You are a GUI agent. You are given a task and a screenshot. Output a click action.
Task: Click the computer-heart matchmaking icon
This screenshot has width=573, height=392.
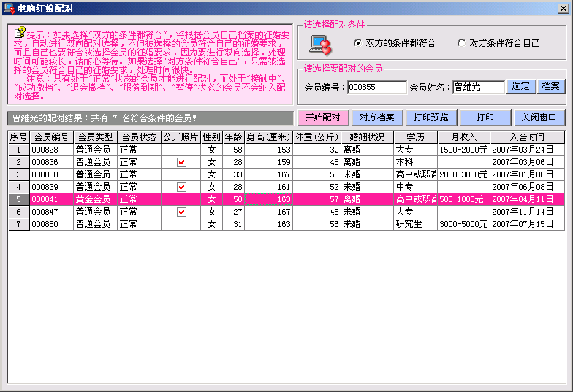(x=320, y=45)
